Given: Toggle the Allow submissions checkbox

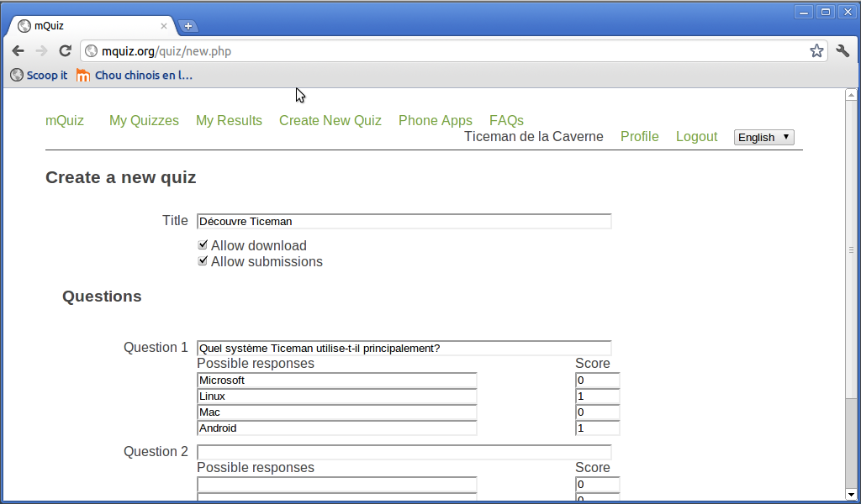Looking at the screenshot, I should click(203, 260).
